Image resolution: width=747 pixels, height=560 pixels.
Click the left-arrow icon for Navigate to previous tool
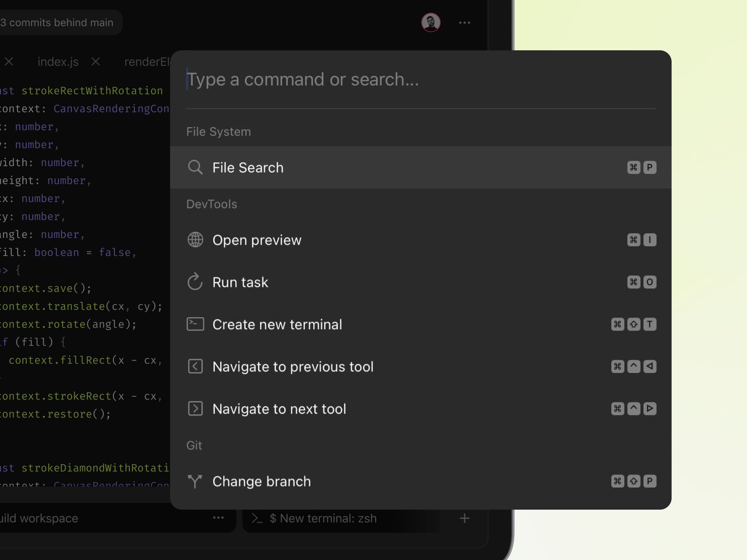pos(196,367)
